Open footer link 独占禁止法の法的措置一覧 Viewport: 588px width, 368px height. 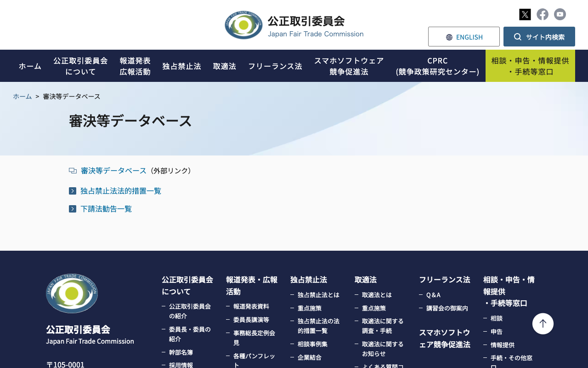319,326
